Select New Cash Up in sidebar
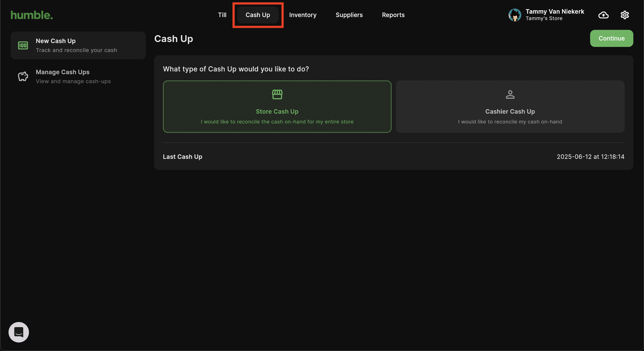Image resolution: width=644 pixels, height=351 pixels. tap(78, 45)
